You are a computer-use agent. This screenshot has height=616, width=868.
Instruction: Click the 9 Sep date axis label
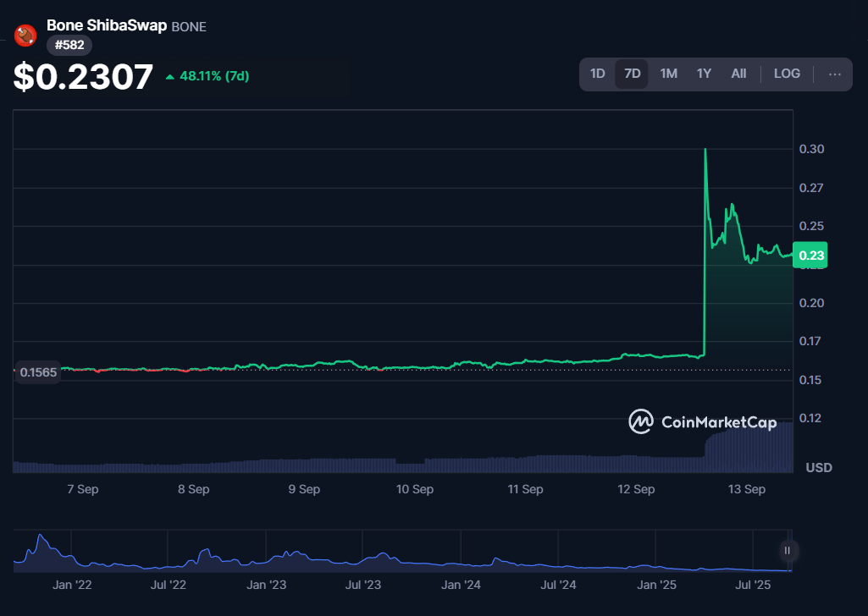(305, 489)
